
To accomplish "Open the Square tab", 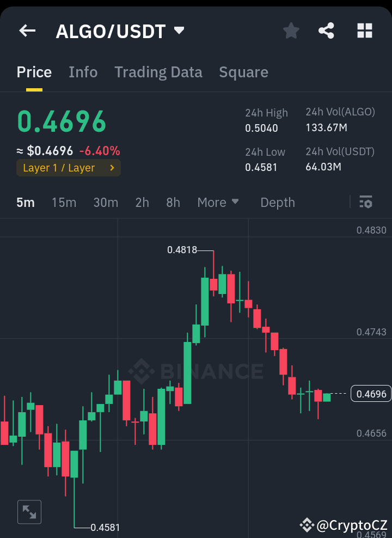I will pos(243,72).
